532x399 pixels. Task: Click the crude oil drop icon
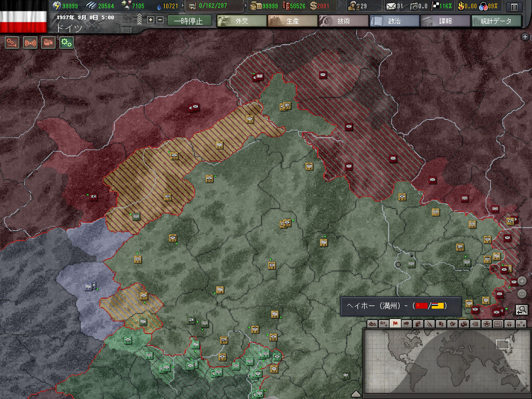pyautogui.click(x=159, y=6)
